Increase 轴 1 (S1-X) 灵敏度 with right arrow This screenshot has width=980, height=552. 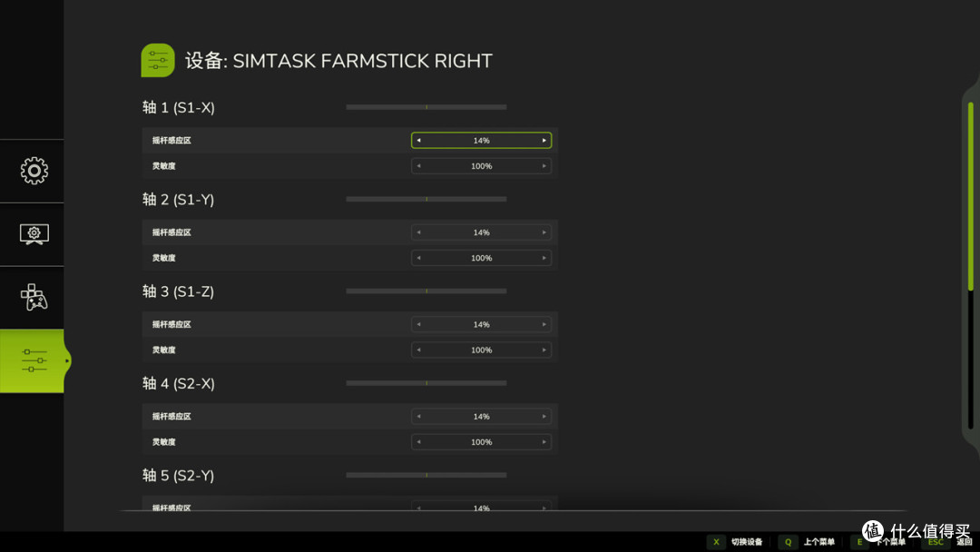[544, 166]
